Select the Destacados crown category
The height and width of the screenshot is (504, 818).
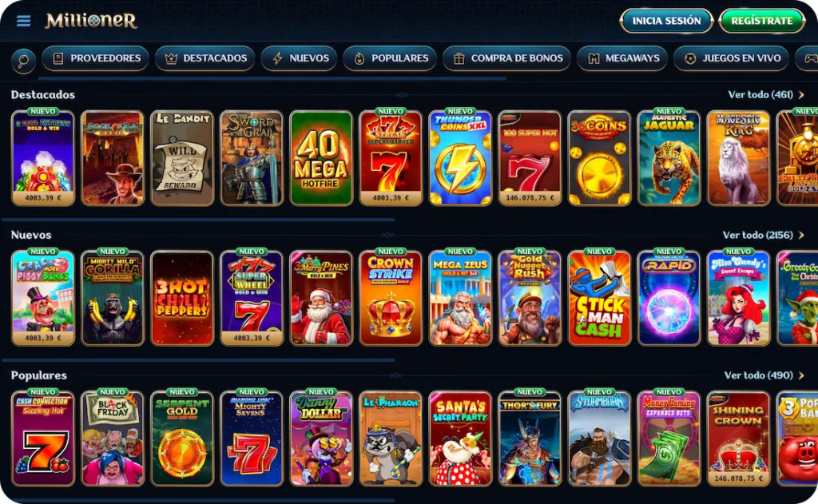(205, 58)
